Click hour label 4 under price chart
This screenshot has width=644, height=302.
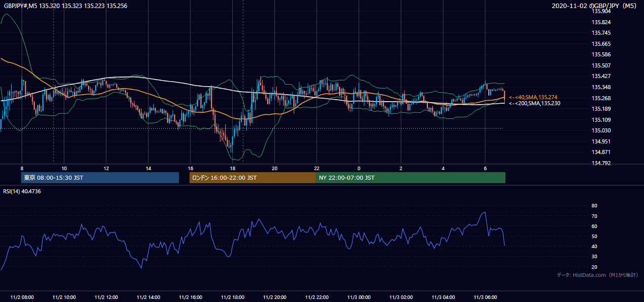443,168
